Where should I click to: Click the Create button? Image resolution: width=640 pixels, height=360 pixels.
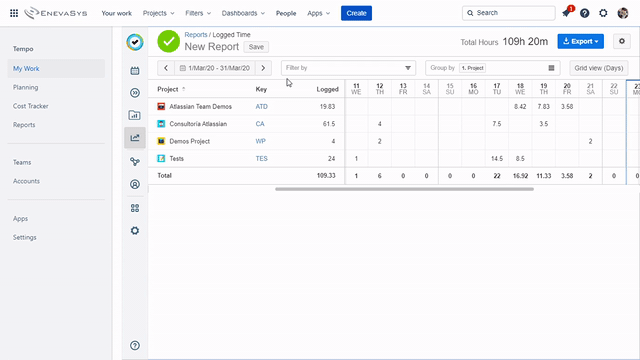pyautogui.click(x=356, y=13)
